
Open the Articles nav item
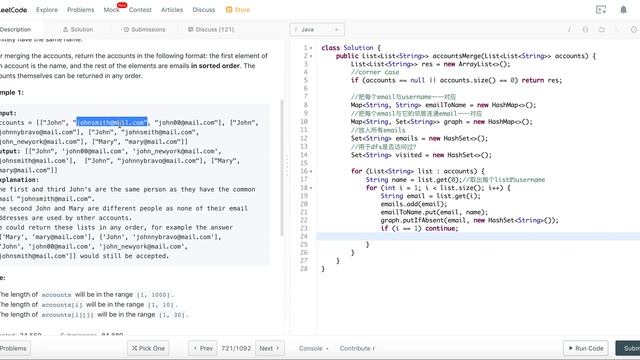[x=172, y=10]
